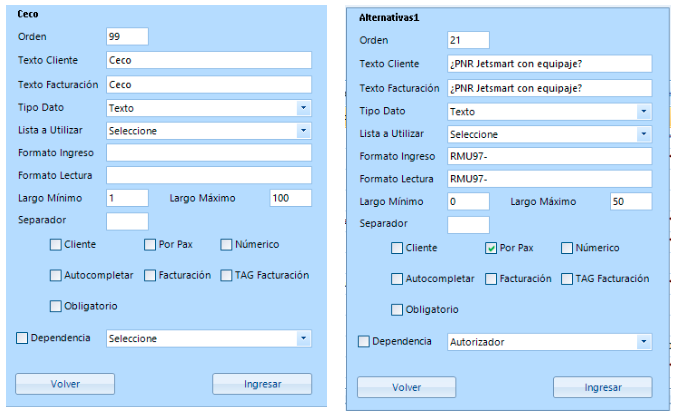Toggle Númerico checkbox in Ceco panel
Viewport: 683px width, 419px height.
[x=226, y=245]
